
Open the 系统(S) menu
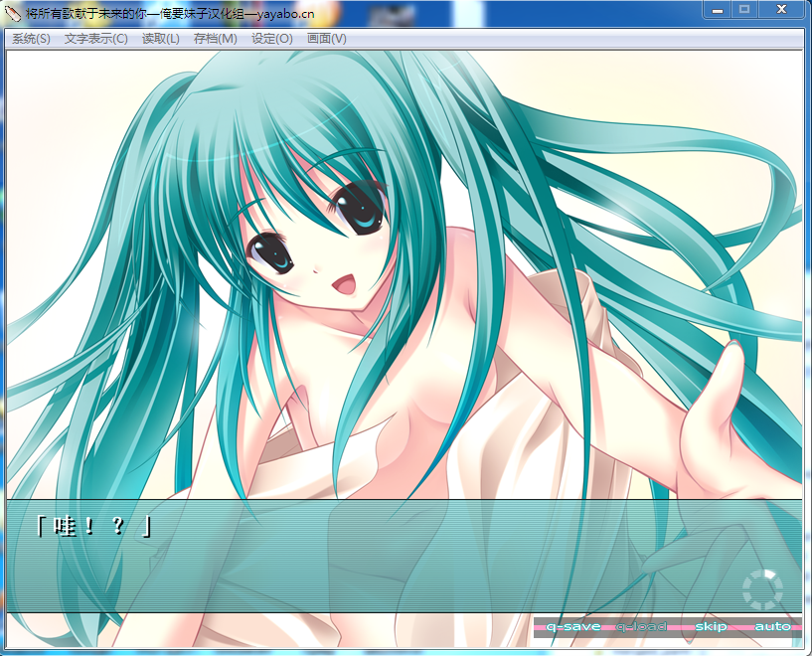tap(31, 39)
